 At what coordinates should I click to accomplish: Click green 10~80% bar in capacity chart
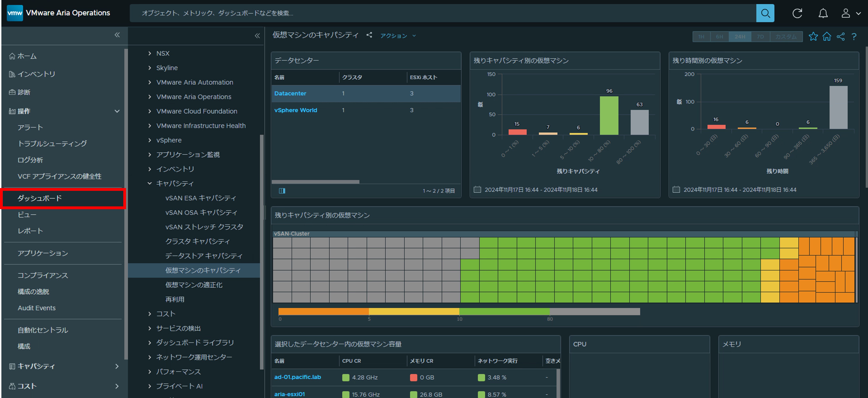(x=609, y=116)
